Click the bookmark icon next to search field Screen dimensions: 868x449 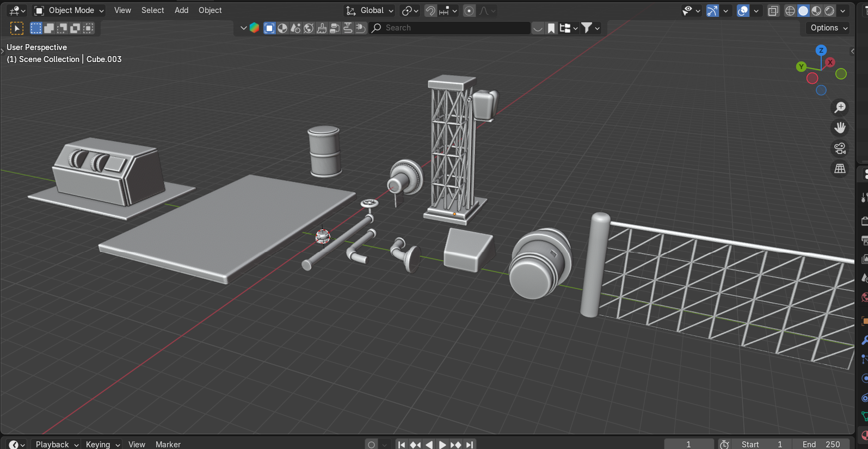pos(551,28)
